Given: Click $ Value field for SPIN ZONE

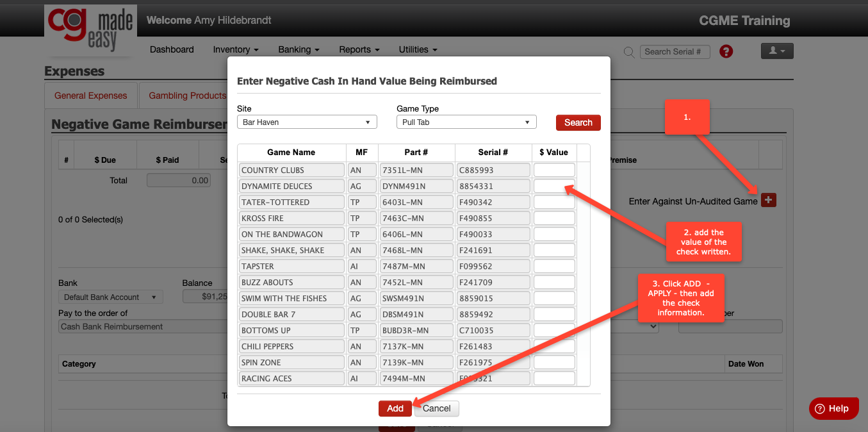Looking at the screenshot, I should (x=555, y=362).
